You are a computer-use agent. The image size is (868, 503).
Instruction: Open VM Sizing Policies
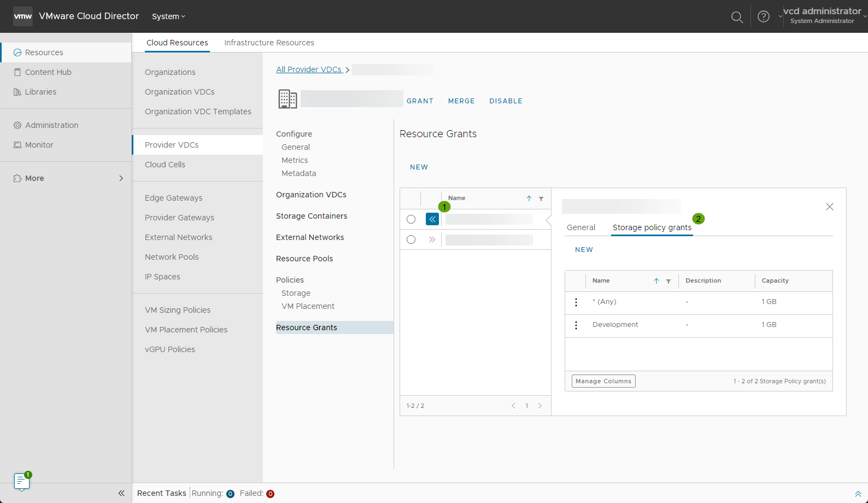[178, 310]
